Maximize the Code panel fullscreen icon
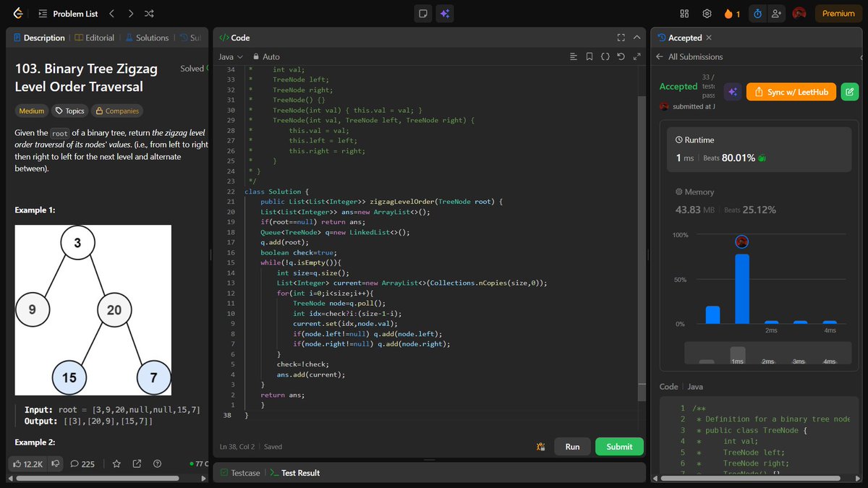Image resolution: width=868 pixels, height=488 pixels. 621,38
